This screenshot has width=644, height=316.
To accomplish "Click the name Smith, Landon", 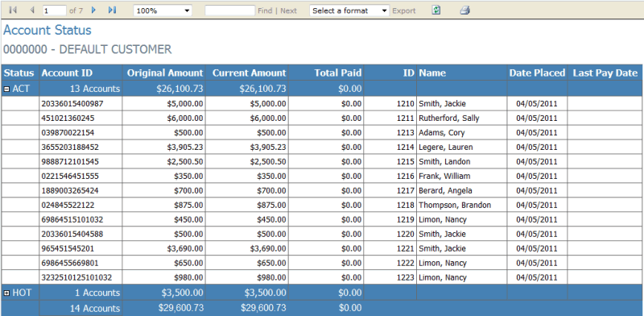I will coord(444,161).
